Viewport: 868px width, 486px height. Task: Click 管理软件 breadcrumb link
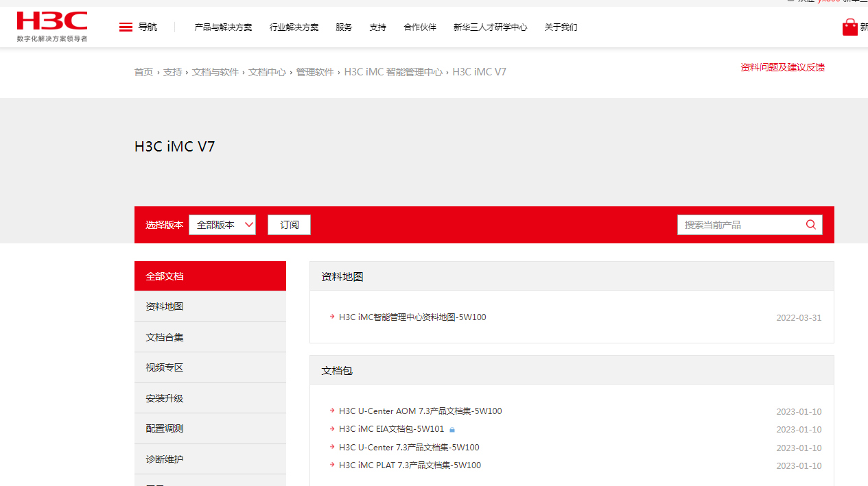pyautogui.click(x=314, y=72)
